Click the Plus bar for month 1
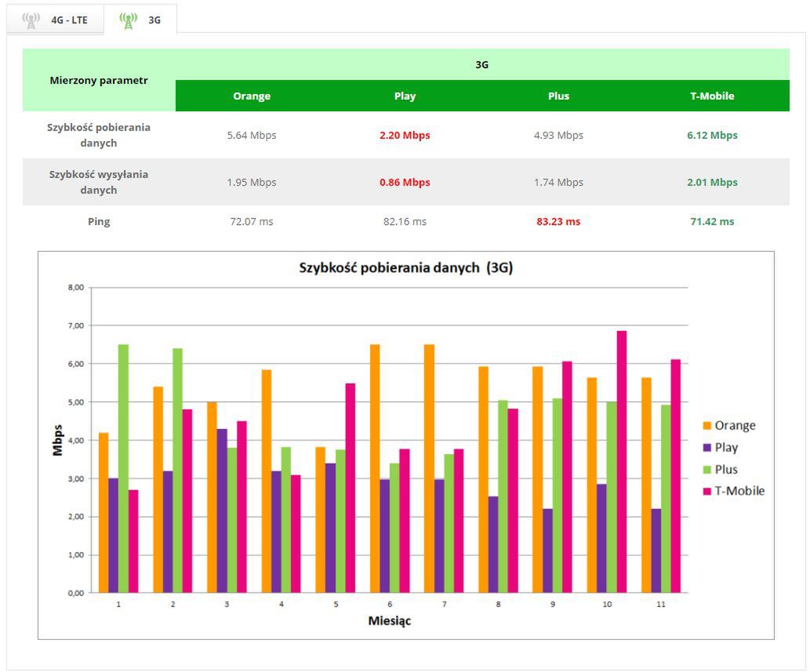810x672 pixels. tap(123, 468)
